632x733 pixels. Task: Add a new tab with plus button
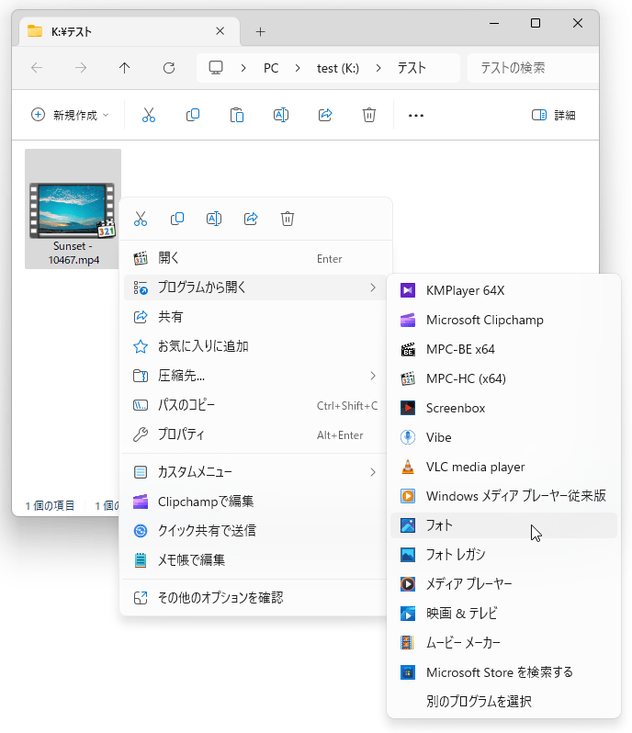(260, 32)
